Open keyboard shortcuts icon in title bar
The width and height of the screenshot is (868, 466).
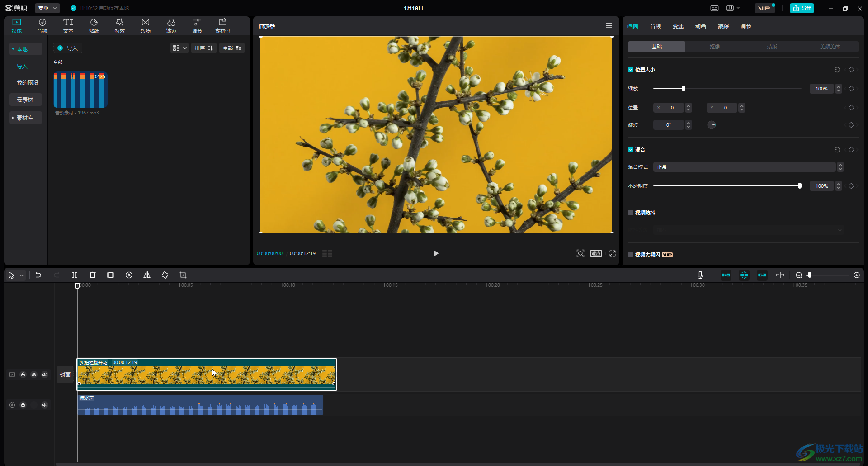pyautogui.click(x=714, y=8)
